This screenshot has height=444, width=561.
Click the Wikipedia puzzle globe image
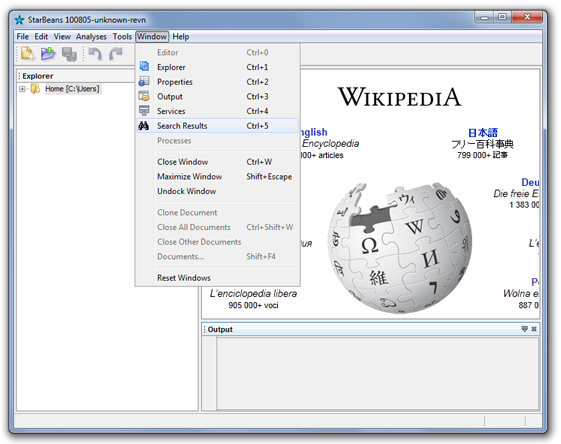[399, 248]
